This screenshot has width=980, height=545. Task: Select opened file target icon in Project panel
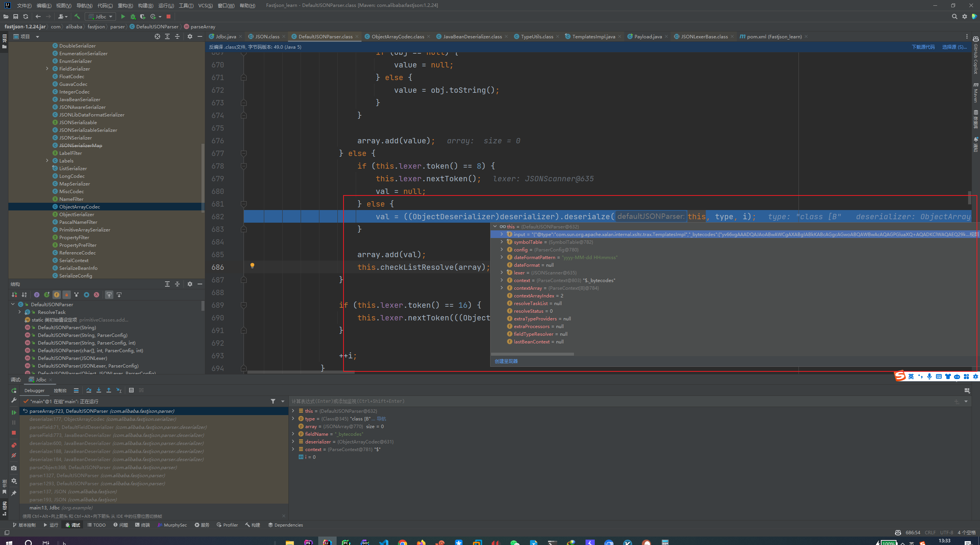point(157,36)
